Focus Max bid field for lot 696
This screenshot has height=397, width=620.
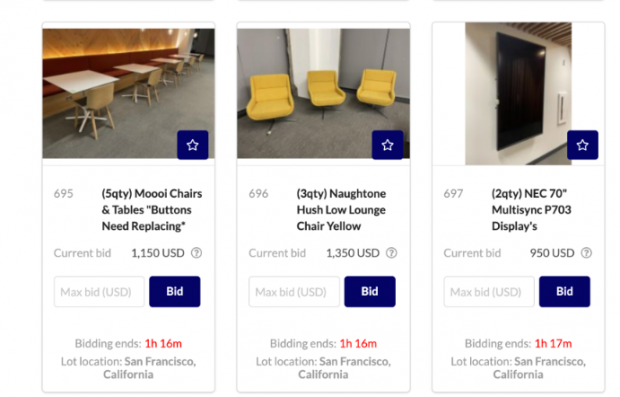[x=294, y=292]
